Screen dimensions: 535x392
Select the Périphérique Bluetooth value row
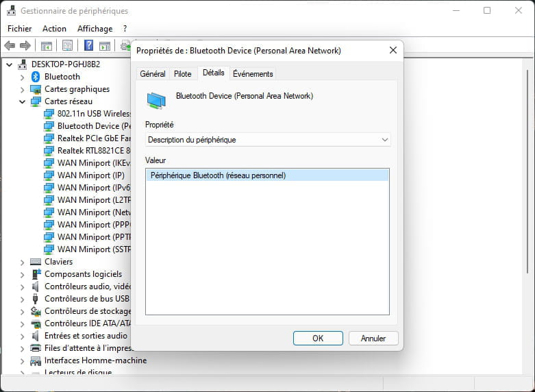click(x=268, y=175)
